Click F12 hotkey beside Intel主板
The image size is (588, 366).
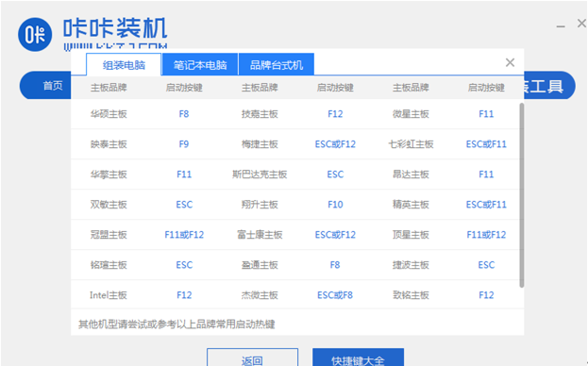tap(184, 295)
